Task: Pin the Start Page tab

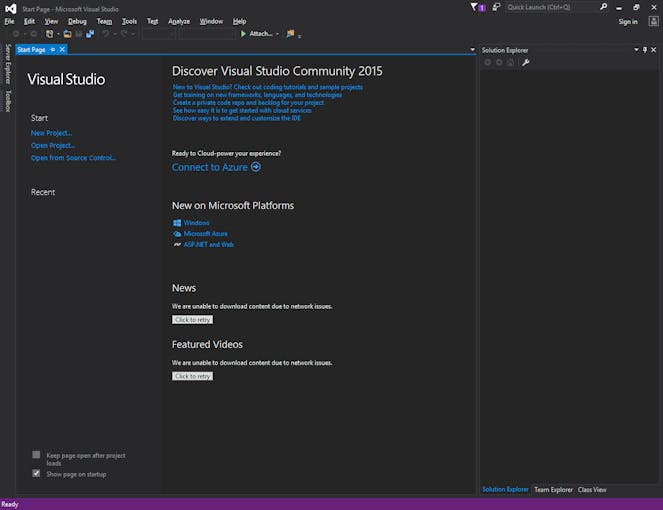Action: point(53,49)
